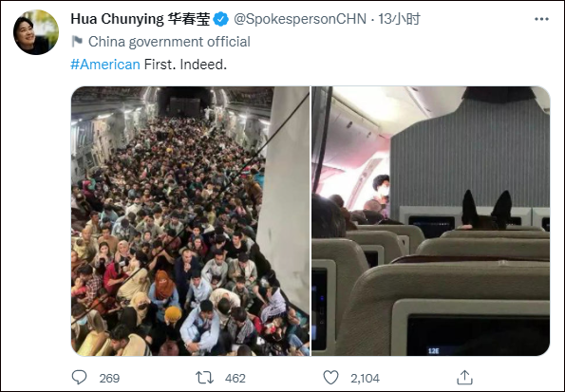This screenshot has width=565, height=392.
Task: Like the tweet with heart icon
Action: [x=330, y=378]
